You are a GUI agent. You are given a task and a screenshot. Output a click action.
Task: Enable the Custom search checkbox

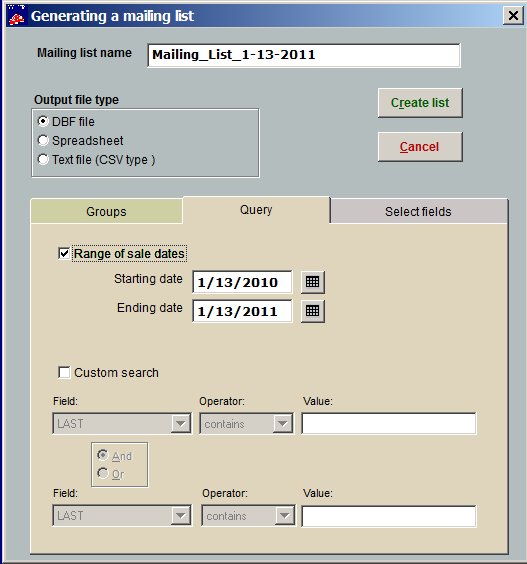(x=64, y=372)
